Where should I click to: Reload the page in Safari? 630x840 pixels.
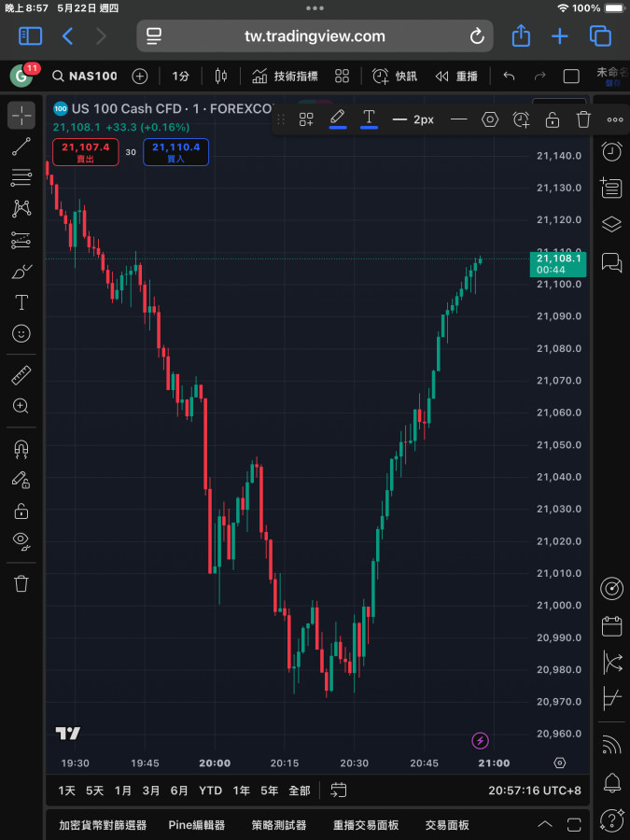click(477, 36)
